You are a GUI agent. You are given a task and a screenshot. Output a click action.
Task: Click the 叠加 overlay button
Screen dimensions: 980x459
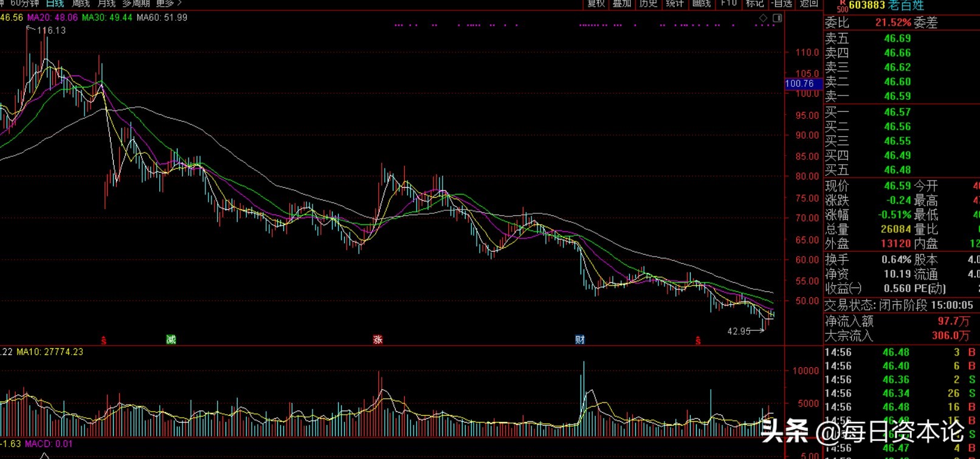(621, 4)
